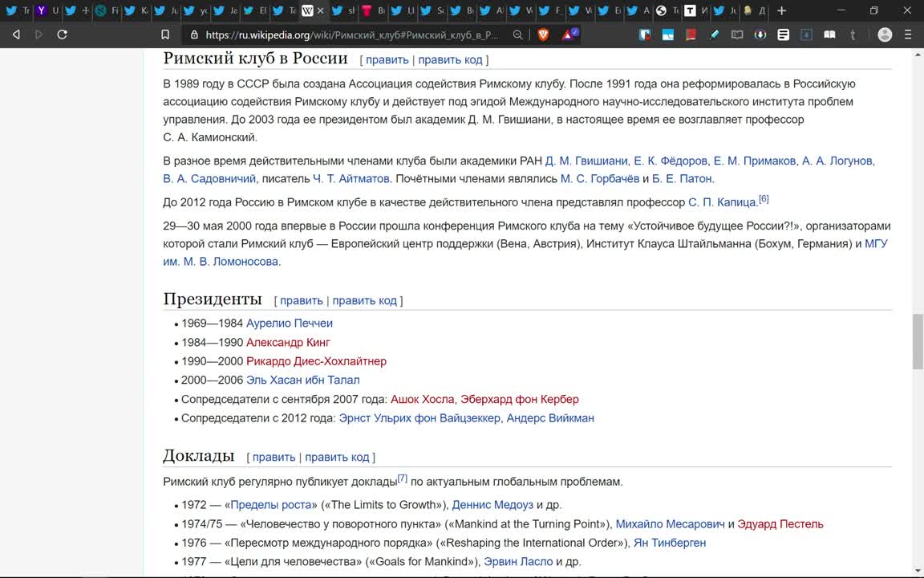The width and height of the screenshot is (924, 578).
Task: Click the forward navigation arrow
Action: pyautogui.click(x=38, y=35)
